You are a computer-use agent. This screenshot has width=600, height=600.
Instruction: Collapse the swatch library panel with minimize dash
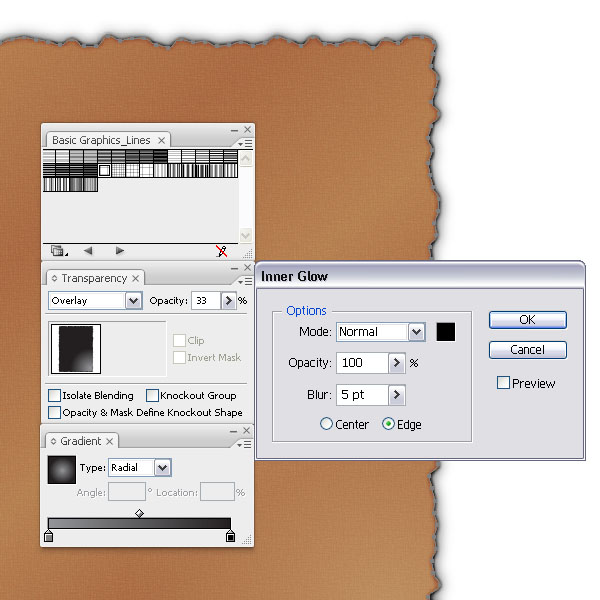click(x=234, y=130)
